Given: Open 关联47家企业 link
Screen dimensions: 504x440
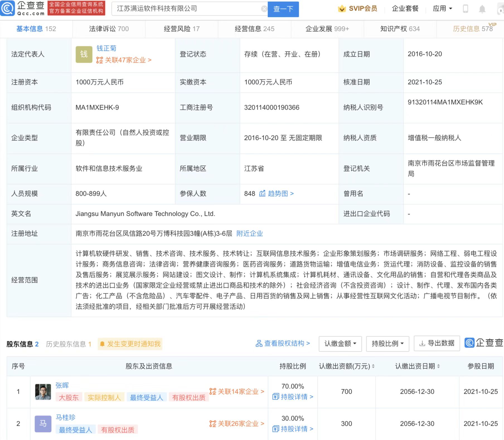Looking at the screenshot, I should tap(124, 60).
